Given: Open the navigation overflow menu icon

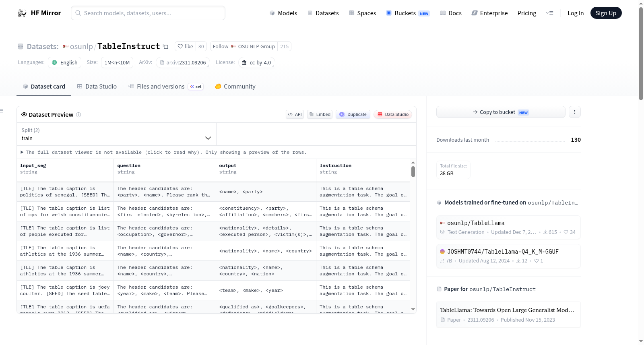Looking at the screenshot, I should click(x=549, y=13).
